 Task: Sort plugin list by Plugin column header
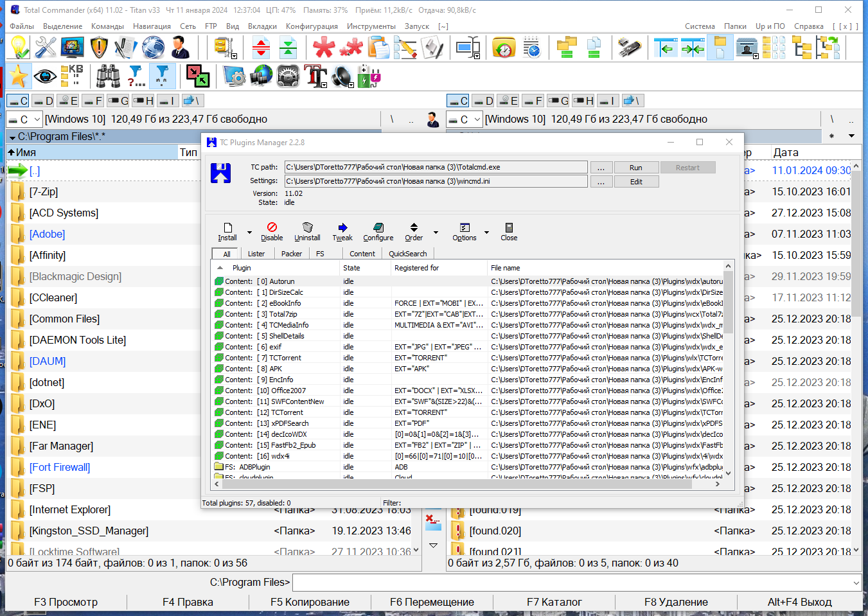tap(276, 268)
